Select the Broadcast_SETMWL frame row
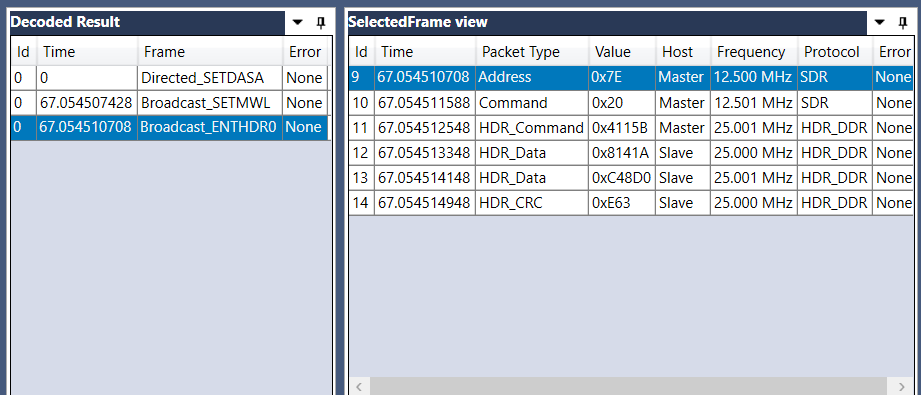Image resolution: width=921 pixels, height=395 pixels. (170, 103)
